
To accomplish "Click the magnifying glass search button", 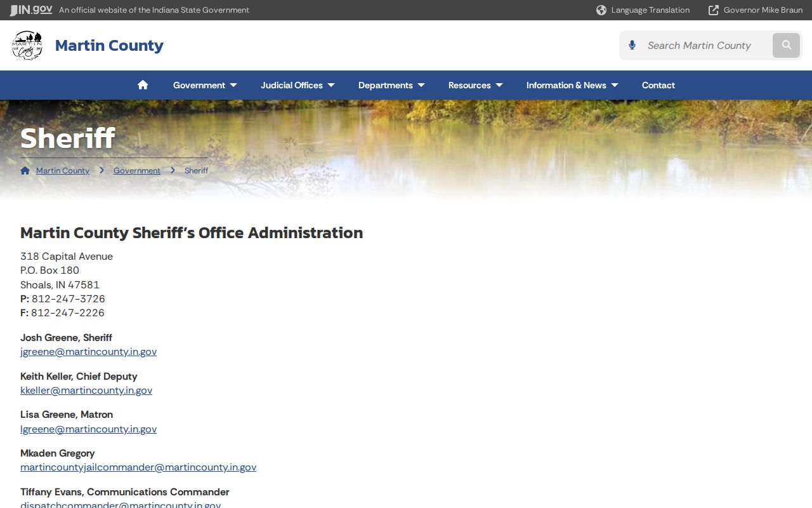I will [787, 45].
